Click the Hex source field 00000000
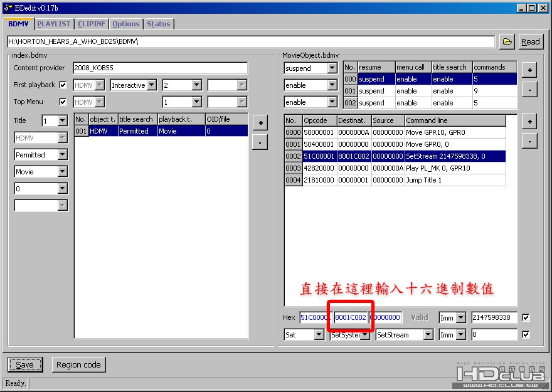This screenshot has height=392, width=552. (x=385, y=317)
